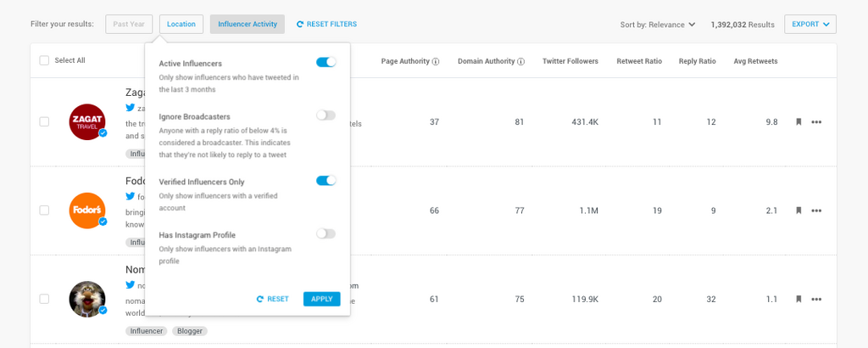
Task: Enable Has Instagram Profile toggle
Action: pos(325,233)
